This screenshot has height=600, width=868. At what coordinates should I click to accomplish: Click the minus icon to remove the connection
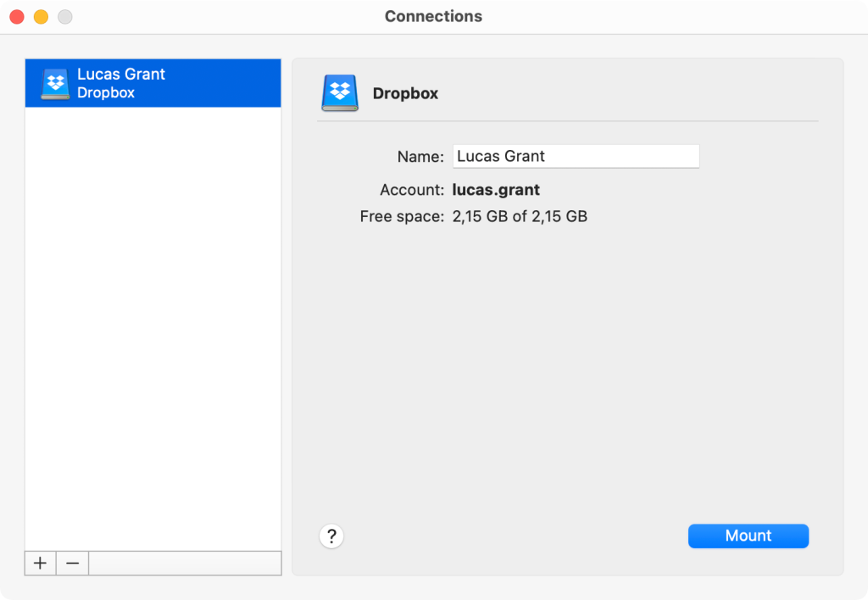(x=71, y=563)
